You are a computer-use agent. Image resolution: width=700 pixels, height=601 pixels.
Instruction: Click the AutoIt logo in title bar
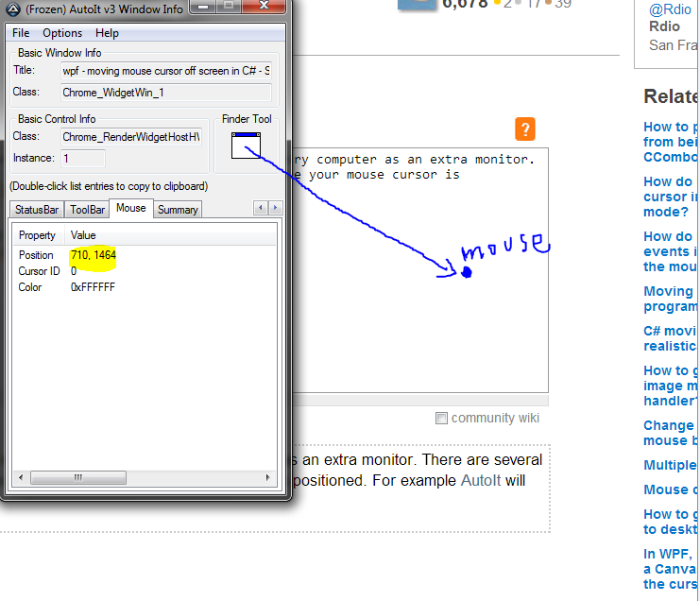click(13, 9)
